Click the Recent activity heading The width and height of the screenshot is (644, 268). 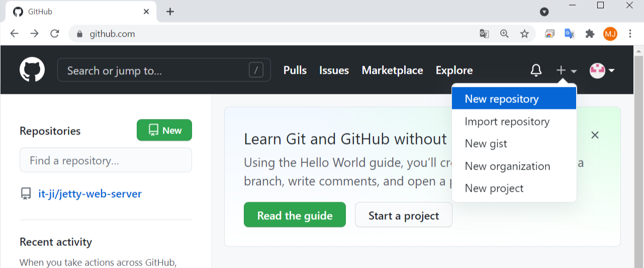(56, 242)
